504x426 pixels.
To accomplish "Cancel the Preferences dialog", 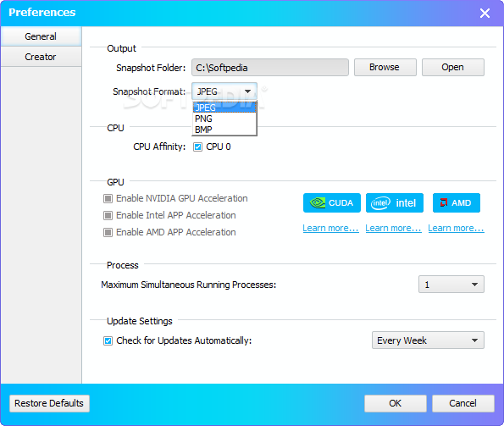I will [x=462, y=403].
